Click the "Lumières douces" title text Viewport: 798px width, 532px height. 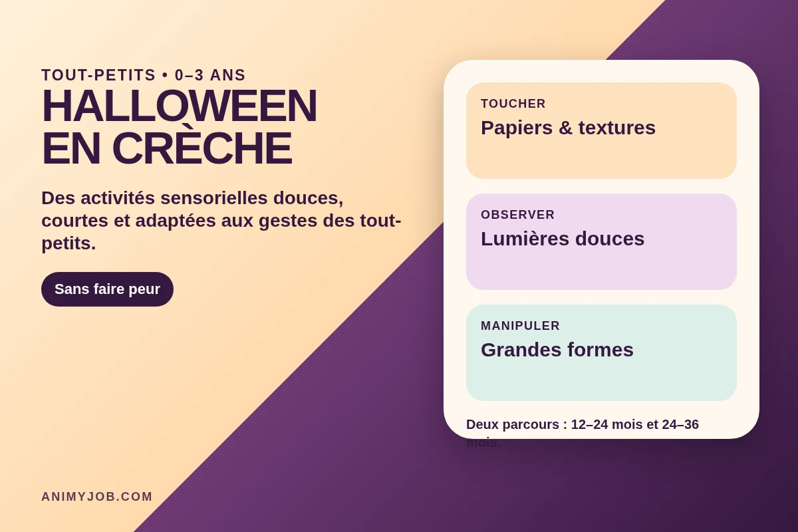(x=563, y=239)
